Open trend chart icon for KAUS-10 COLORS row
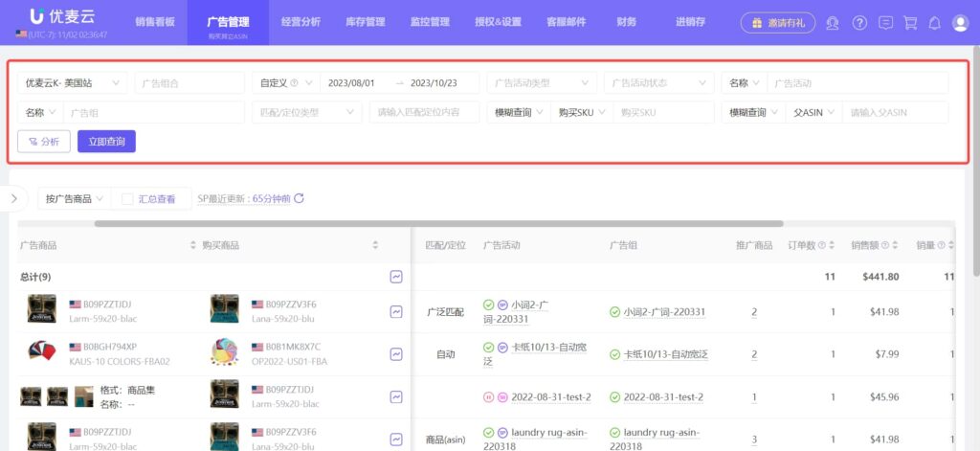Image resolution: width=980 pixels, height=451 pixels. pyautogui.click(x=395, y=354)
